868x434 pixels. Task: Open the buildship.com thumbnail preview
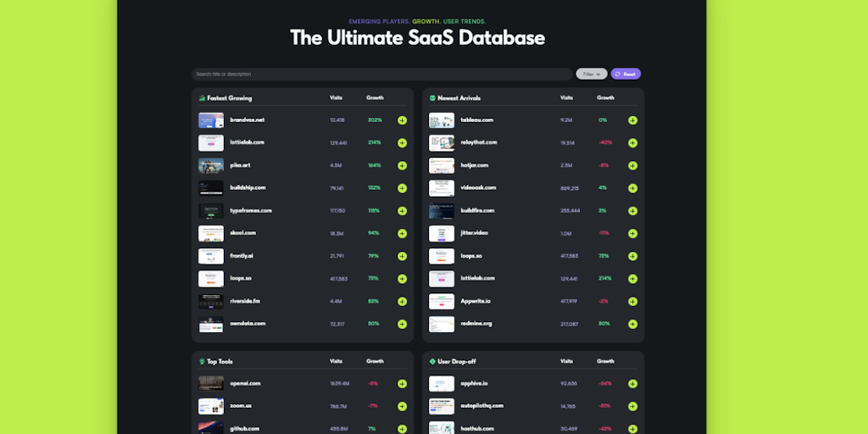(x=211, y=188)
